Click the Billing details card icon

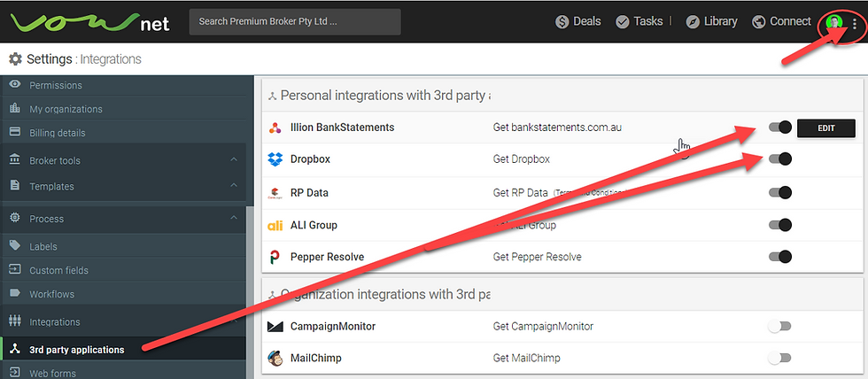pyautogui.click(x=15, y=132)
